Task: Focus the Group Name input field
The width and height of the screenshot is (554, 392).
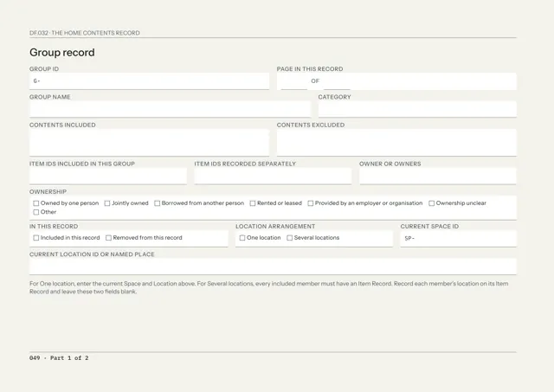Action: [170, 109]
